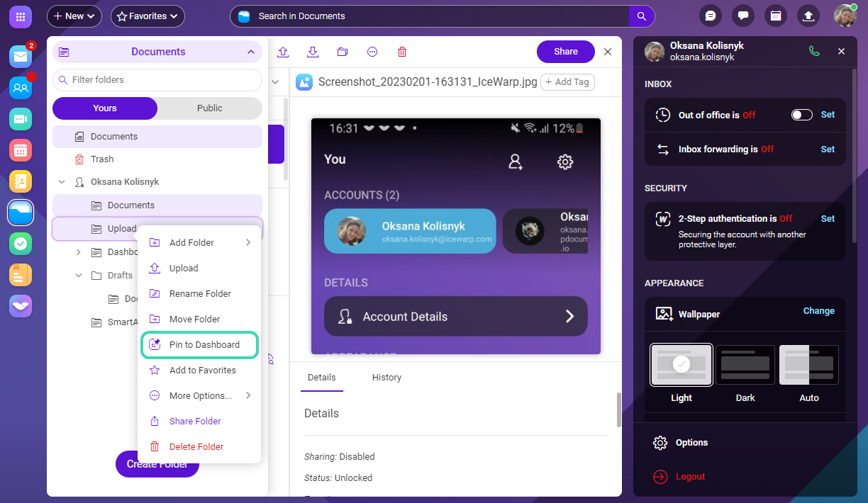Switch to the Public folders toggle
This screenshot has width=868, height=503.
coord(209,108)
